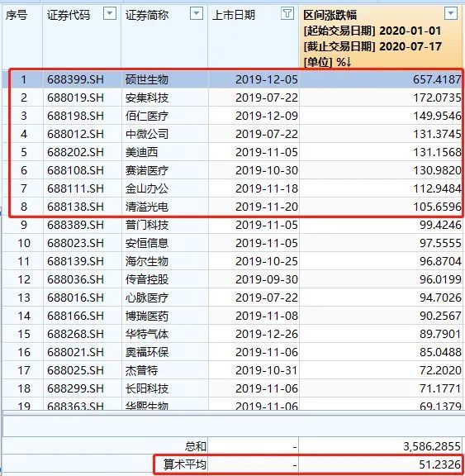
Task: Select the 传音控股 row
Action: click(x=232, y=279)
